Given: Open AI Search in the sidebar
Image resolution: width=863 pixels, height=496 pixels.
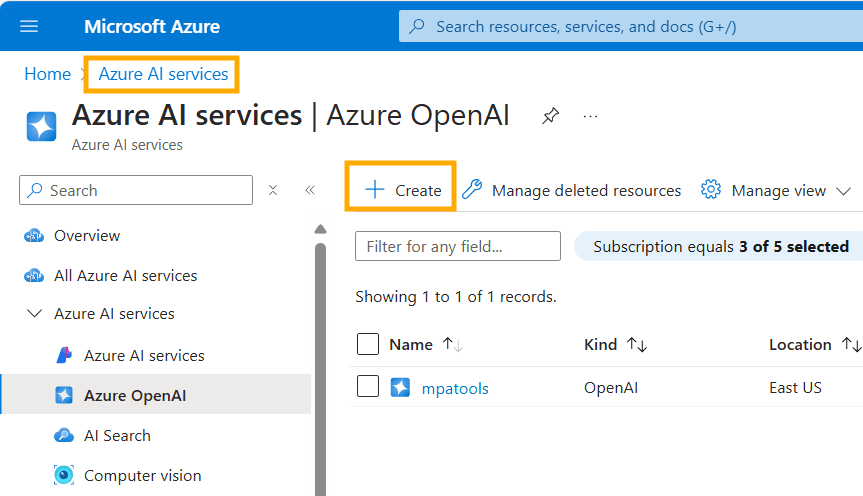Looking at the screenshot, I should point(117,435).
